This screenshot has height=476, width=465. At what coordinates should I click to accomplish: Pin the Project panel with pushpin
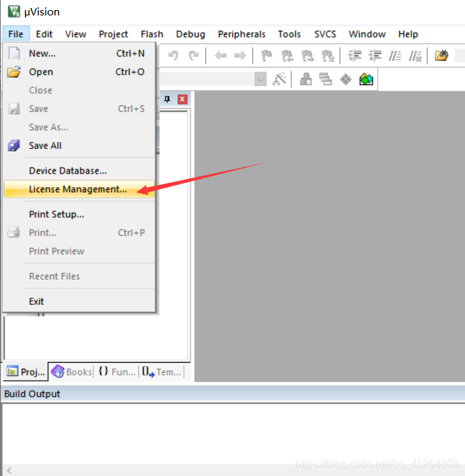(167, 99)
